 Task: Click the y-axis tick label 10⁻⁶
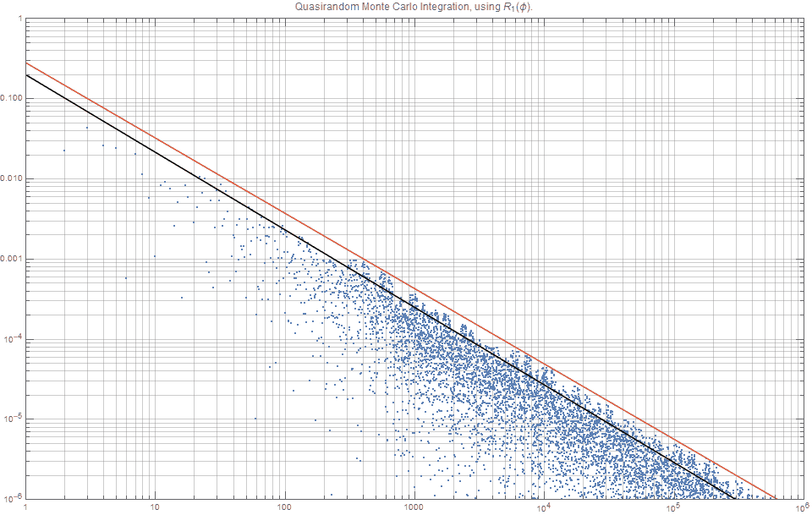[14, 498]
